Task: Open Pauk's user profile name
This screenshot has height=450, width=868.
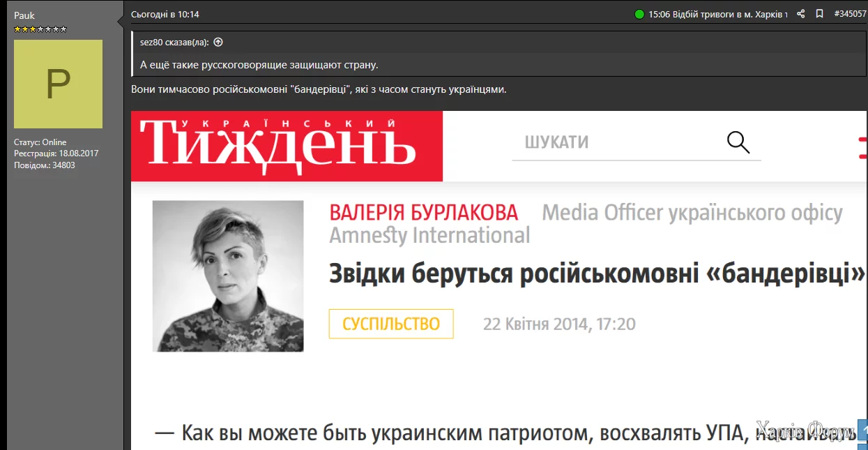Action: (x=24, y=15)
